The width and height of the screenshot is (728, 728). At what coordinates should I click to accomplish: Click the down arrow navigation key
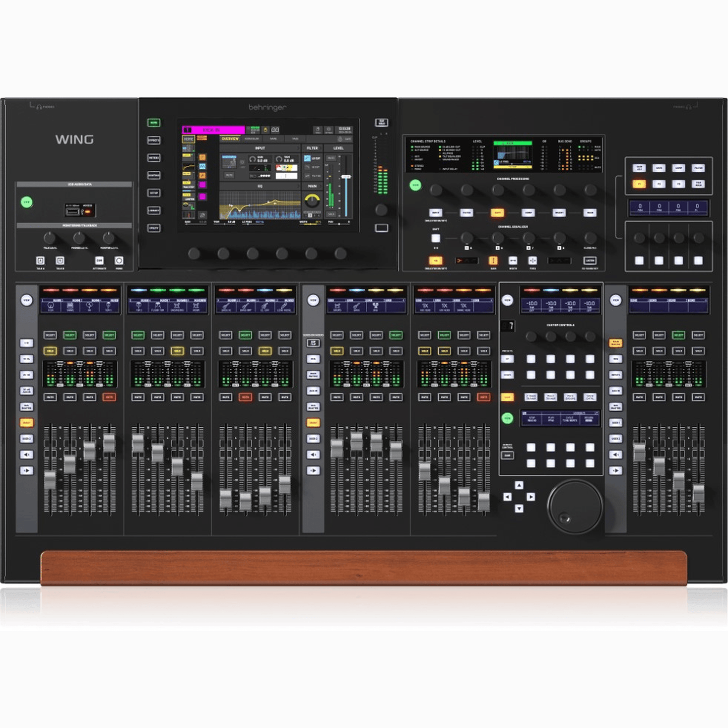[x=519, y=508]
